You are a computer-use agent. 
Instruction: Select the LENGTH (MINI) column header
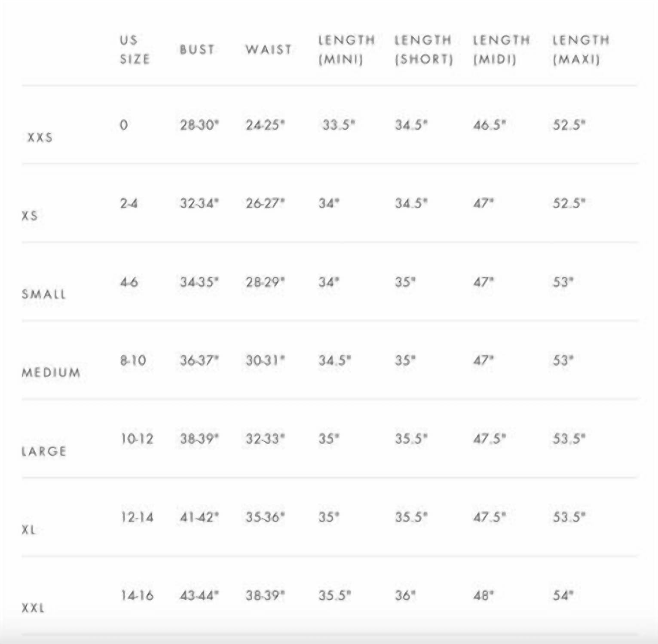346,49
